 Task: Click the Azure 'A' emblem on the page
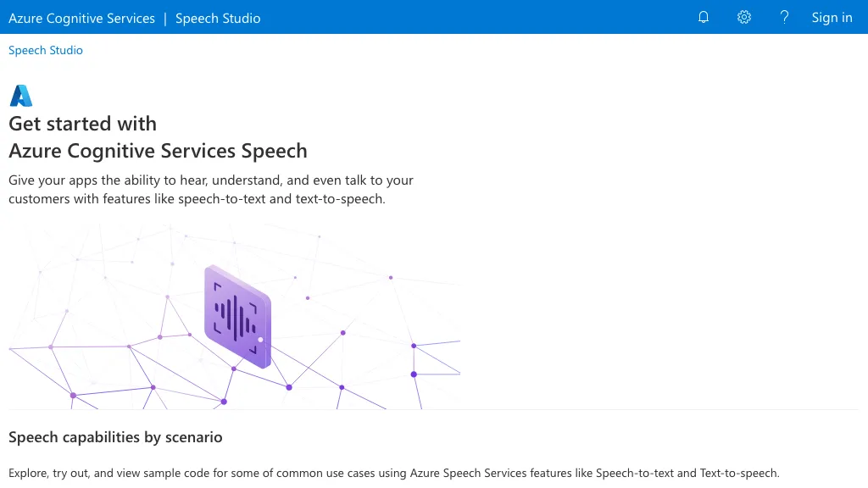[x=20, y=95]
